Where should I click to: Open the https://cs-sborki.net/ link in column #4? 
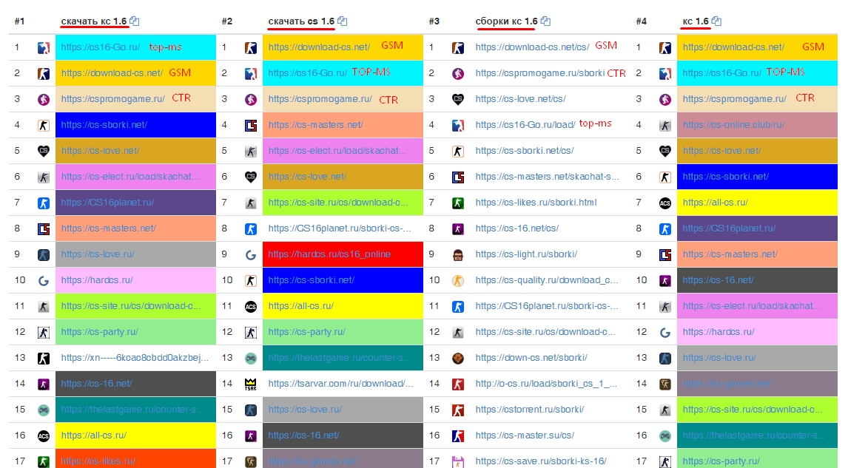point(726,177)
